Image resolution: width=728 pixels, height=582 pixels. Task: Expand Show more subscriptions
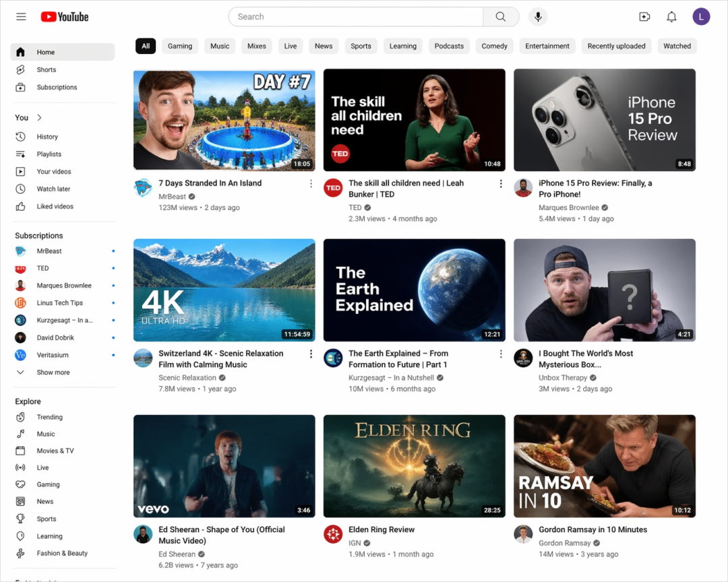pos(53,373)
